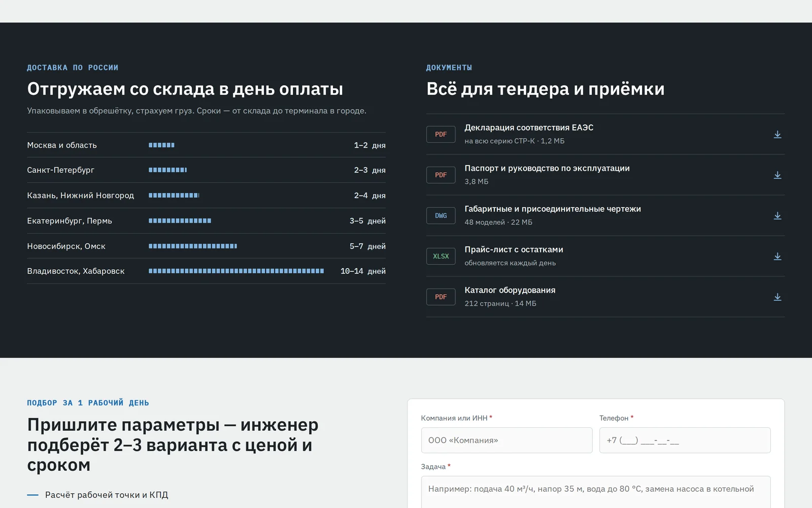Click the Екатеринбург, Пермь row label
Image resolution: width=812 pixels, height=508 pixels.
(x=70, y=221)
